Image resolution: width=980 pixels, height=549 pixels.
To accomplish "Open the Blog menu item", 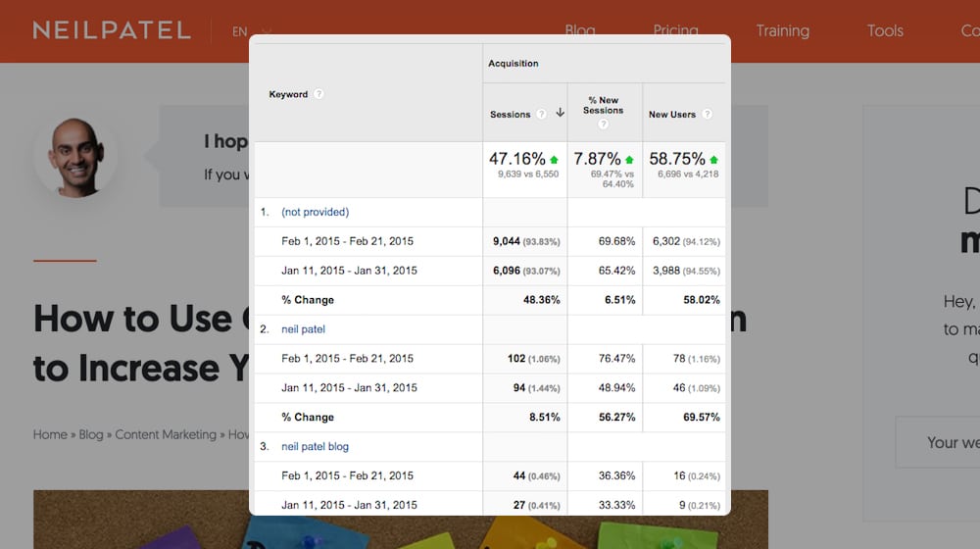I will pos(580,30).
